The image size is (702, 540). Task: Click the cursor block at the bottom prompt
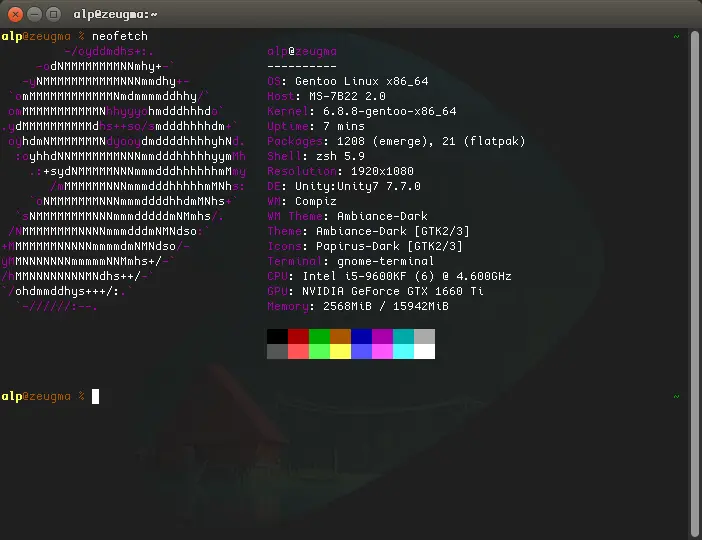tap(95, 396)
